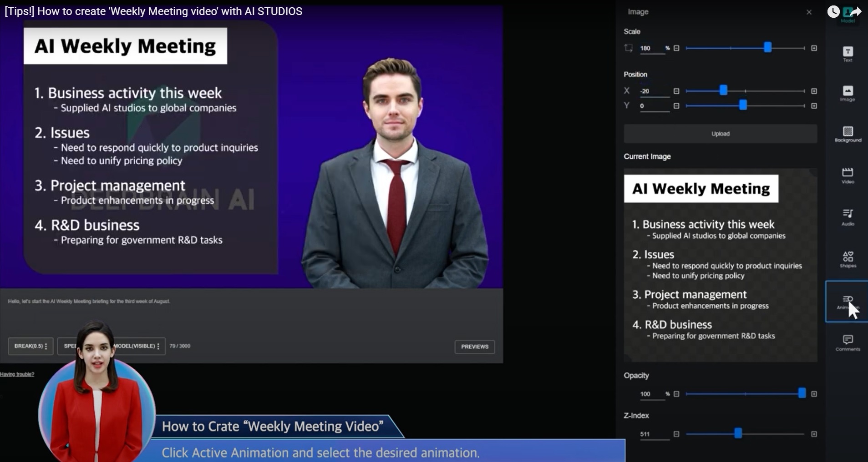Decrease Position Y with minus stepper

[676, 106]
